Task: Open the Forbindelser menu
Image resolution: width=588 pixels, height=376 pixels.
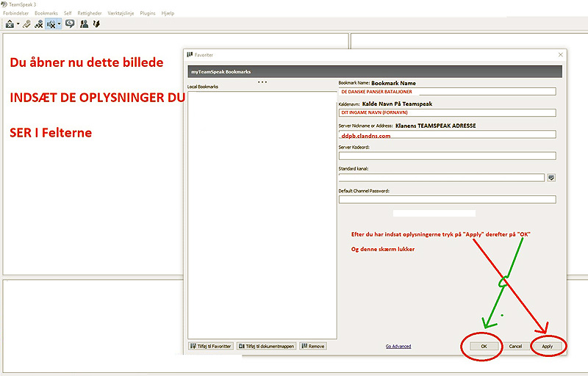Action: click(x=17, y=13)
